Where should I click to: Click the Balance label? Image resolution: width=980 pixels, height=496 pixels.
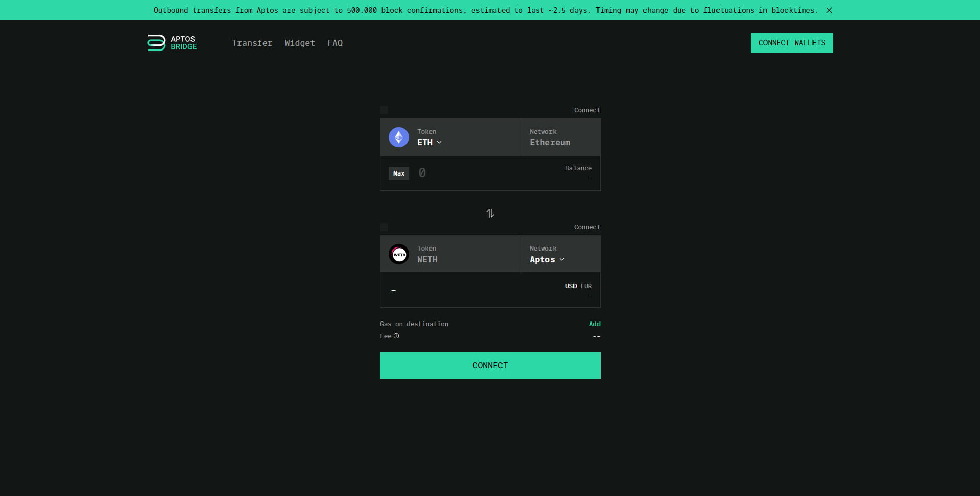(579, 168)
